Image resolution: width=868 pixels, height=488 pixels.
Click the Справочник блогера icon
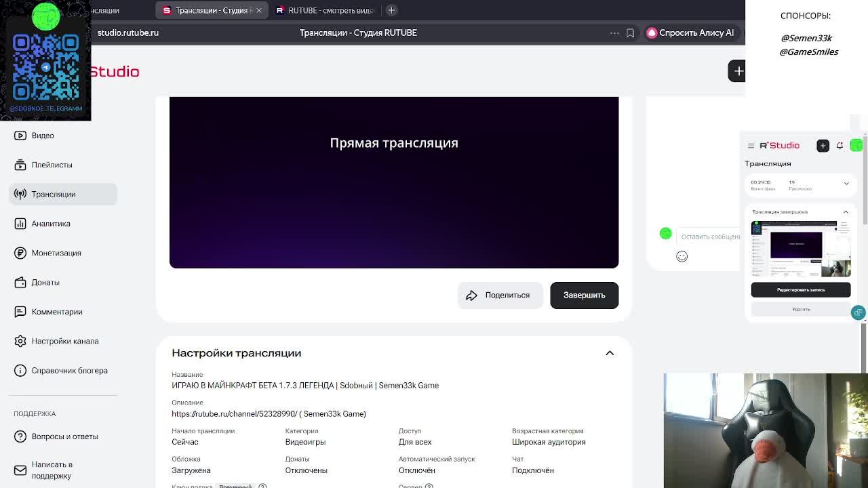coord(20,371)
